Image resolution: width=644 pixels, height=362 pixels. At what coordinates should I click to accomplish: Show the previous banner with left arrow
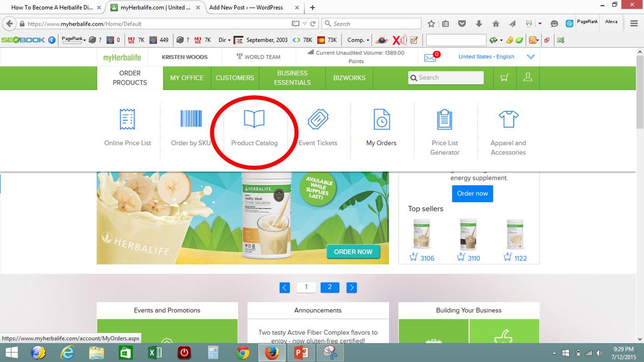coord(285,288)
